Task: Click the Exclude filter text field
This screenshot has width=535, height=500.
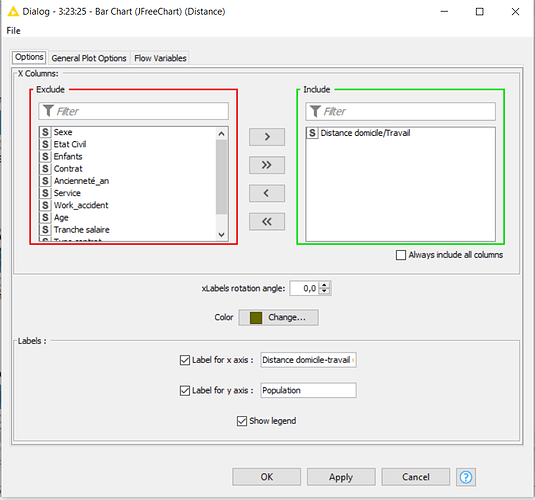Action: (x=133, y=111)
